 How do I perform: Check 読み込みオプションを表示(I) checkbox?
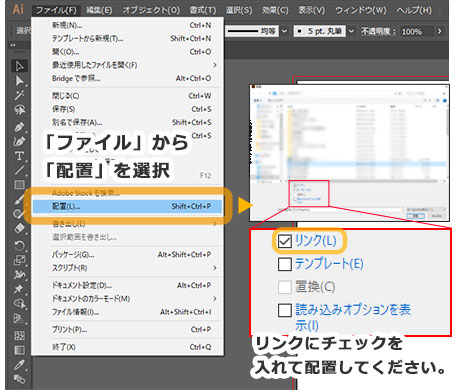click(285, 310)
